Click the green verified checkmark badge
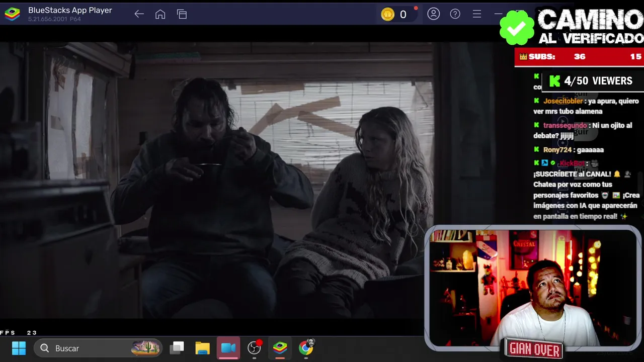 coord(517,28)
